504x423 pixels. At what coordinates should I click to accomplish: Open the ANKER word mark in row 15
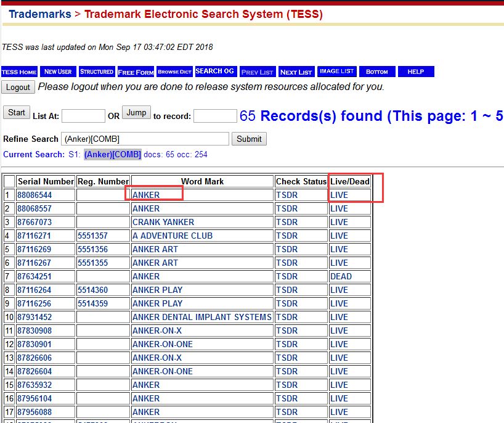(x=146, y=385)
